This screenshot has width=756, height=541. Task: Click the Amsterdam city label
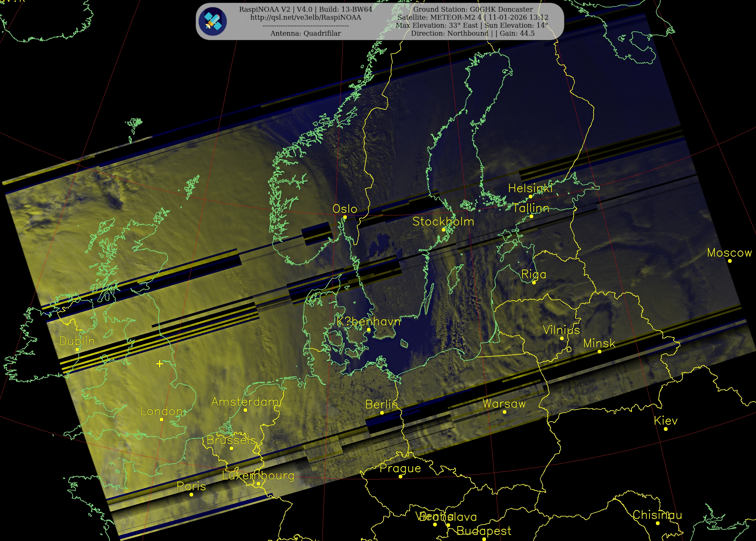(245, 402)
